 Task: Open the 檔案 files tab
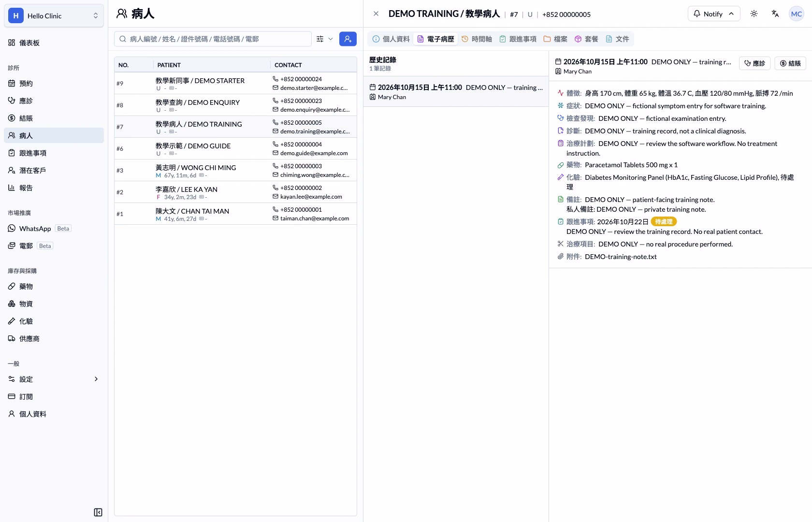tap(555, 39)
